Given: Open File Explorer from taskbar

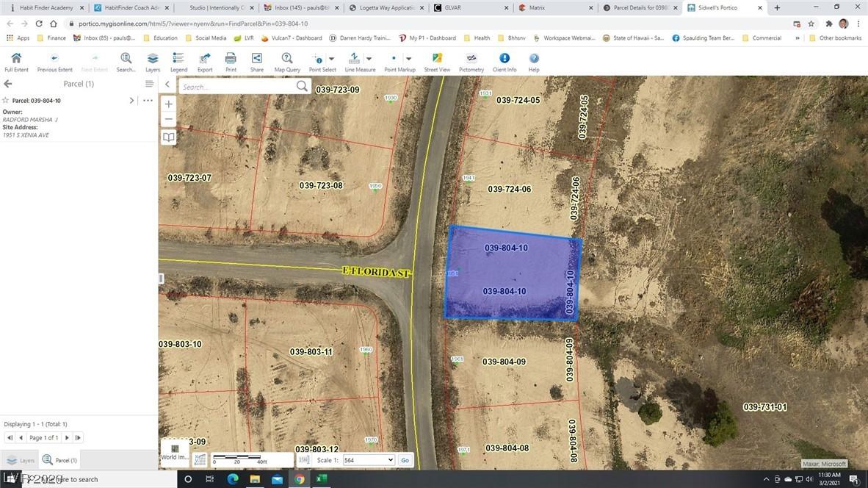Looking at the screenshot, I should (x=255, y=479).
